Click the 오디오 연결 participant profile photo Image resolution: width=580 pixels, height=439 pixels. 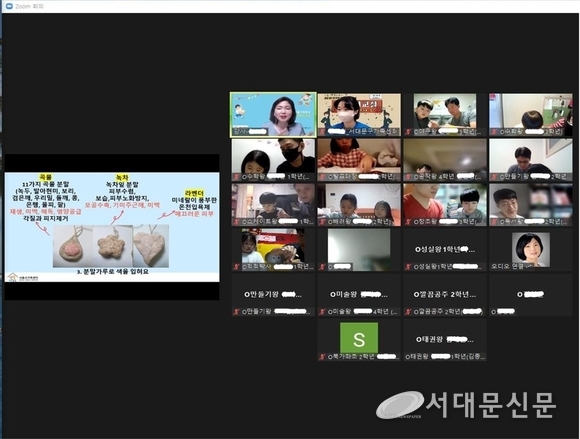pos(530,250)
